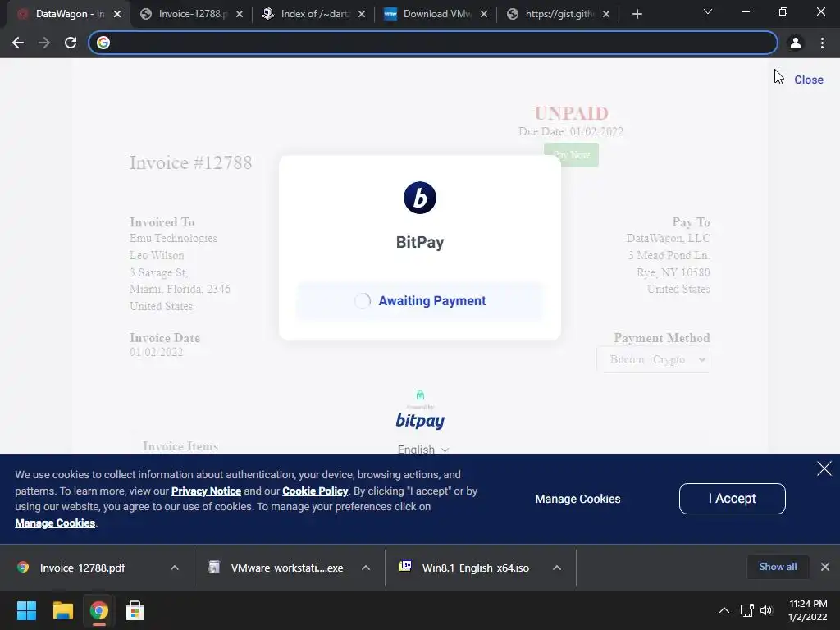Close the Download VMware tab
This screenshot has height=630, width=840.
tap(484, 15)
